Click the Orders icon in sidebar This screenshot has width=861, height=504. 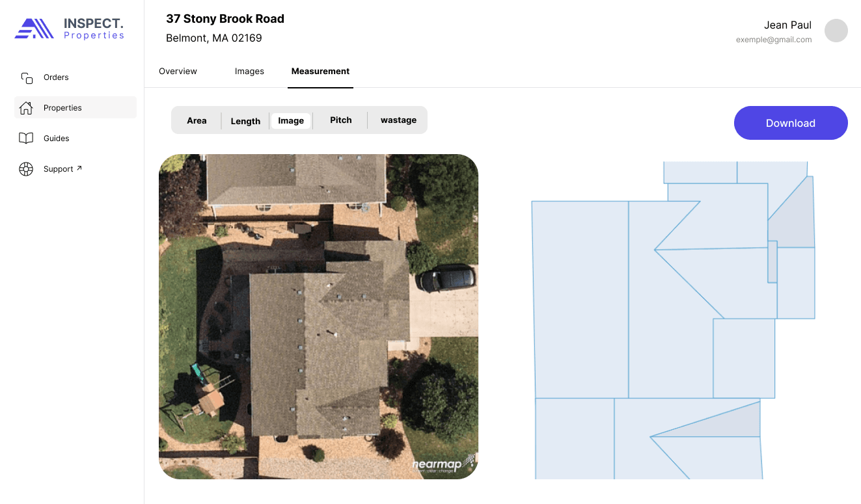click(x=27, y=78)
